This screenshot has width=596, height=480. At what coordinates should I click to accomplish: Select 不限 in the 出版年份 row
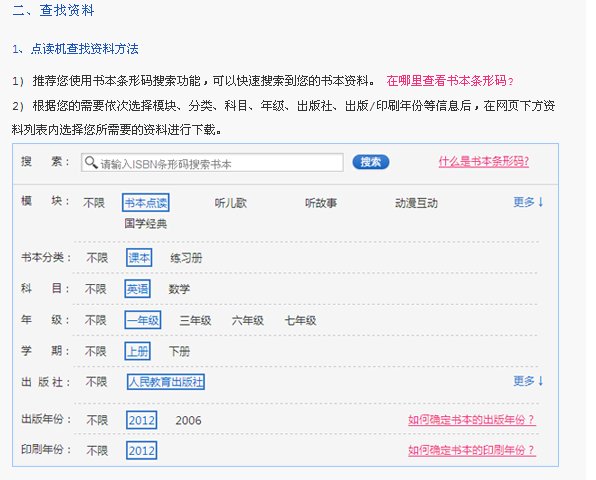[x=97, y=420]
